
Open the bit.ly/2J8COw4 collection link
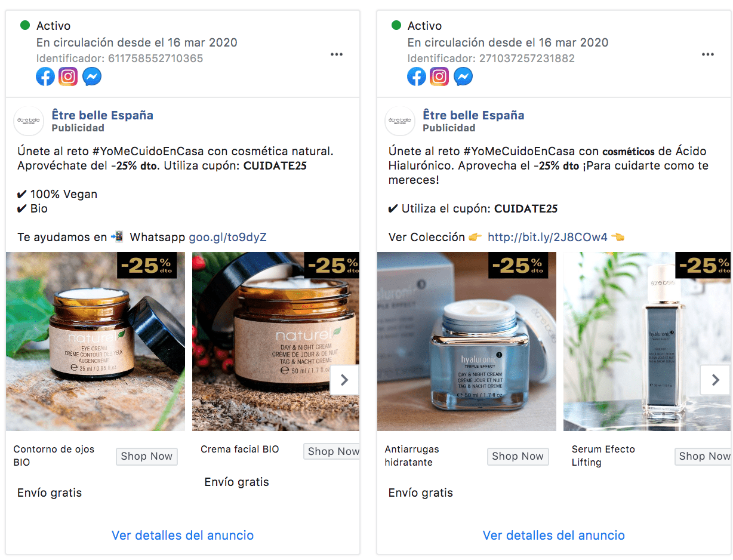click(547, 237)
